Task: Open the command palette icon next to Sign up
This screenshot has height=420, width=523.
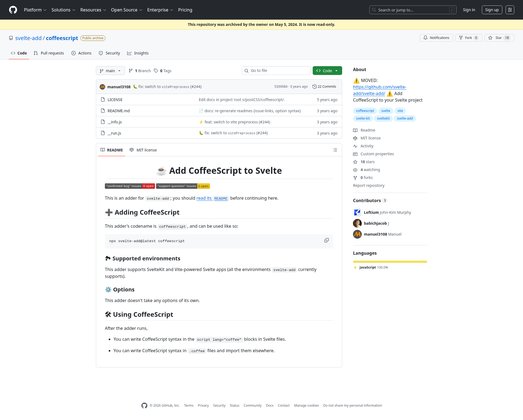Action: click(510, 10)
